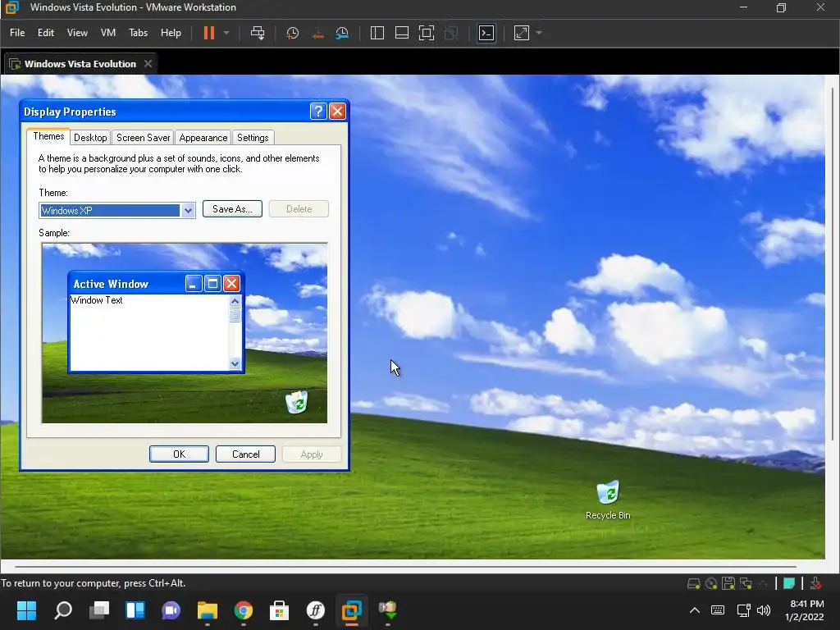Open the File menu in VMware
The width and height of the screenshot is (840, 630).
(x=17, y=33)
